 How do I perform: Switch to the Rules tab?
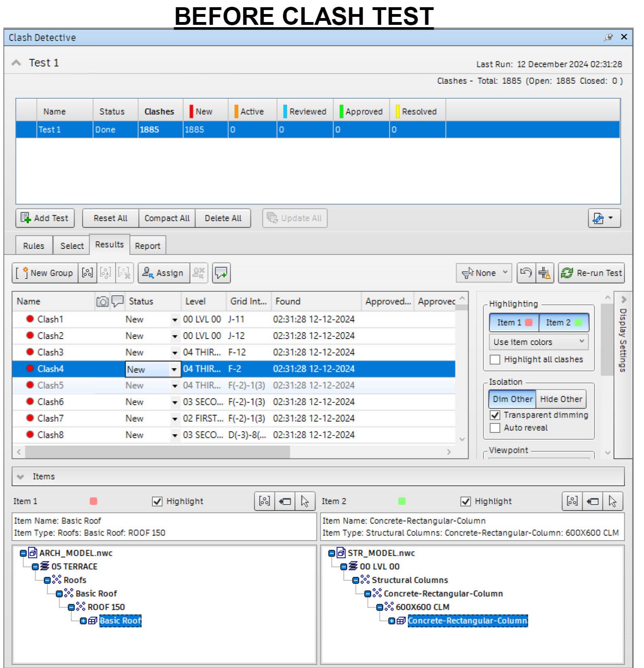(x=34, y=246)
